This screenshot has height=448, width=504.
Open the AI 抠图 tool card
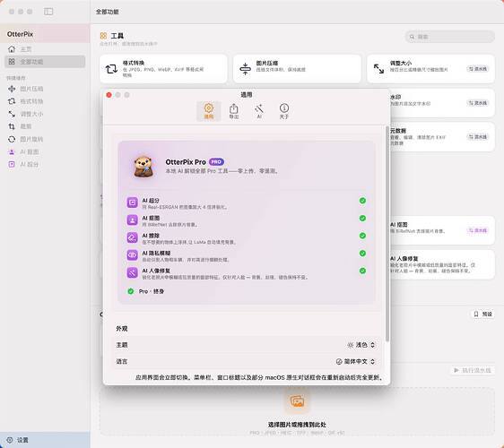[x=443, y=230]
